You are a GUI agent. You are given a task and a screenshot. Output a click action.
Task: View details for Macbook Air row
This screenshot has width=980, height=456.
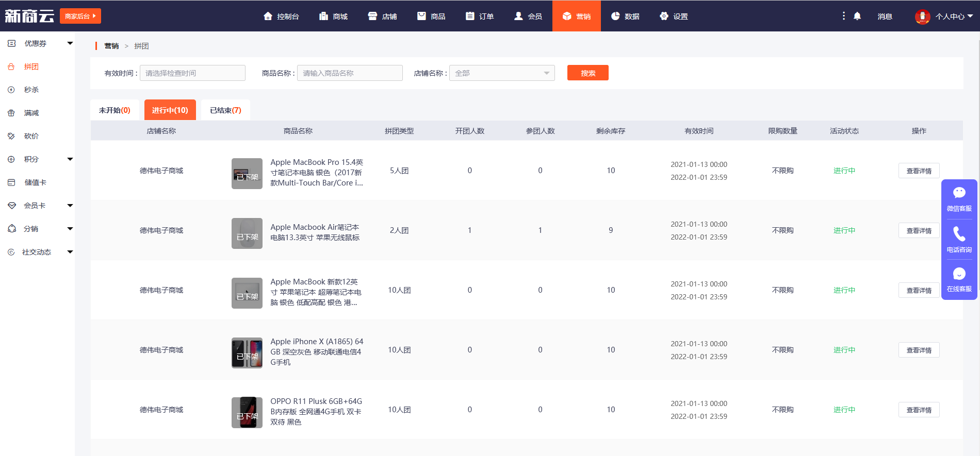pyautogui.click(x=919, y=230)
